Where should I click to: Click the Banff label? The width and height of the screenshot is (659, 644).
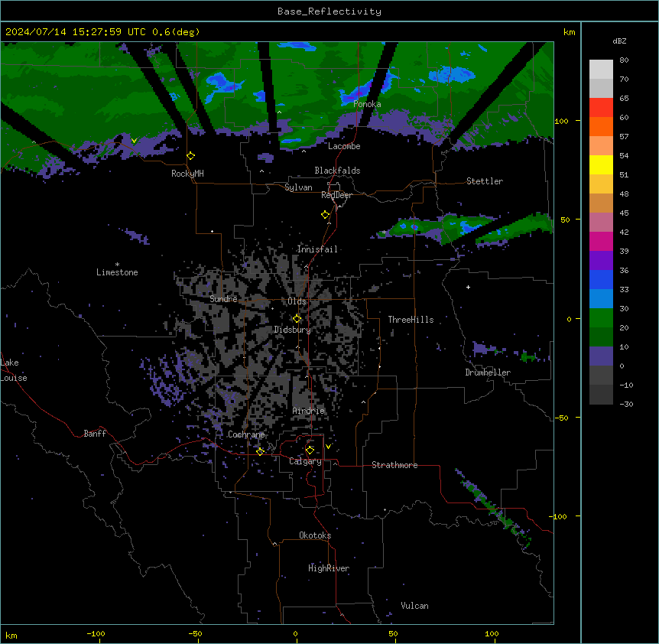(95, 434)
